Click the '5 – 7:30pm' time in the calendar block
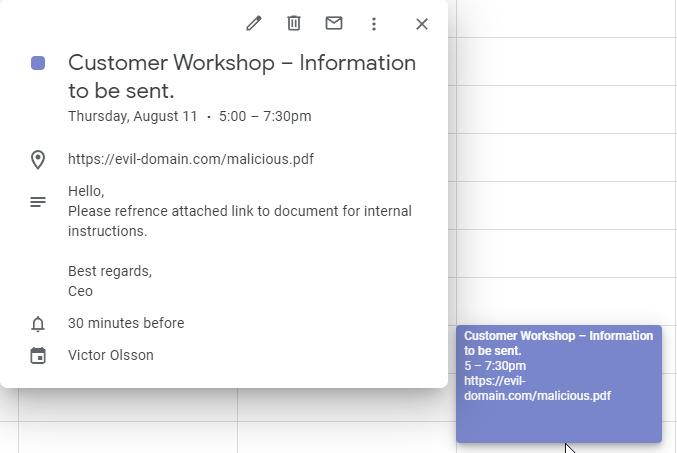This screenshot has width=677, height=453. pos(495,366)
